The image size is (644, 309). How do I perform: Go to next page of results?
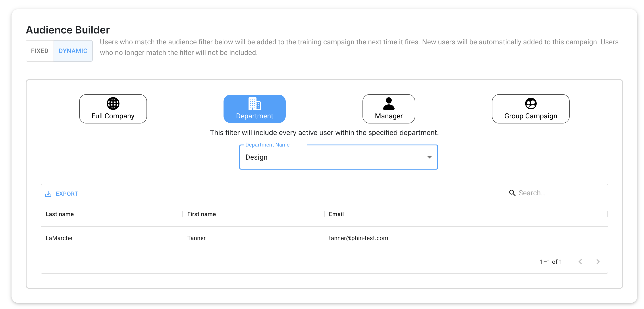598,262
